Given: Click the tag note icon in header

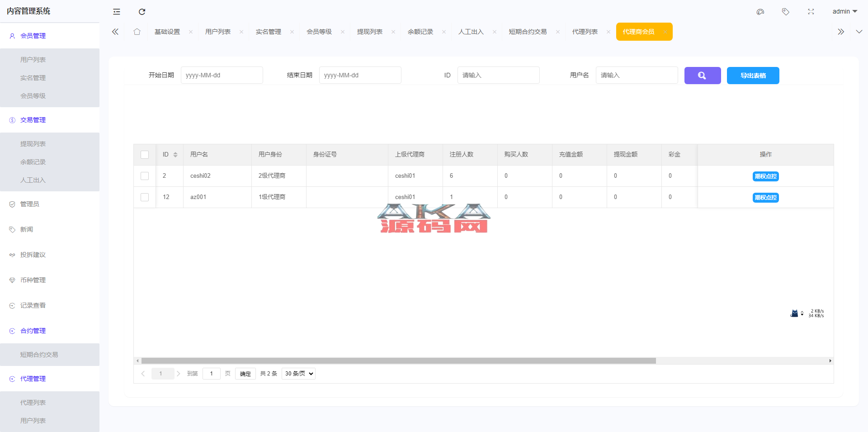Looking at the screenshot, I should point(786,12).
